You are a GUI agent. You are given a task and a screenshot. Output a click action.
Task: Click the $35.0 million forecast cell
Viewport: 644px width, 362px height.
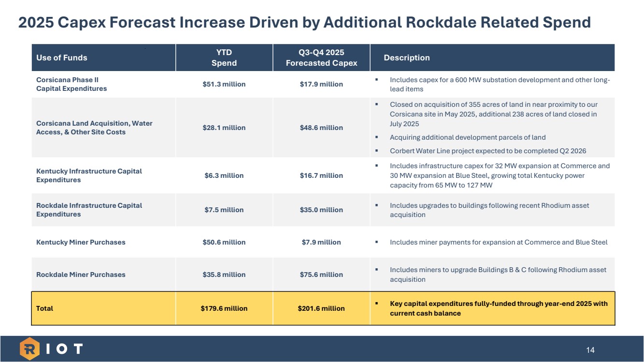[x=321, y=210]
